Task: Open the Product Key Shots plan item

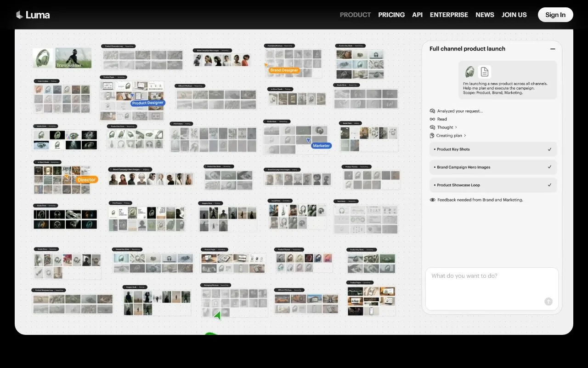Action: click(493, 149)
